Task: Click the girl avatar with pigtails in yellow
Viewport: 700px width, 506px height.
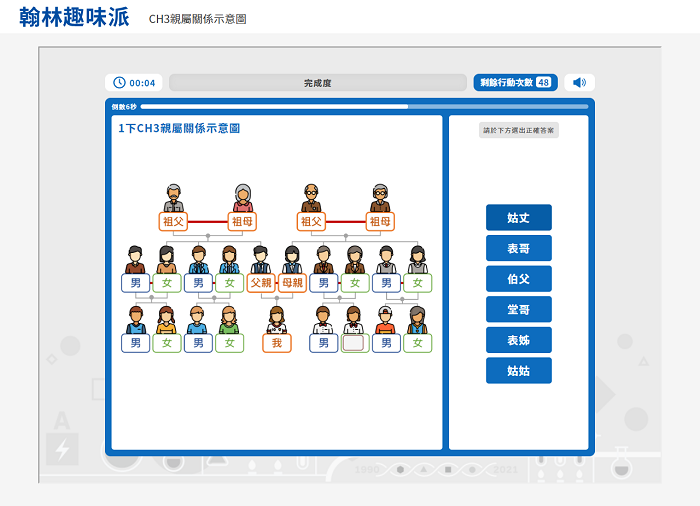Action: 166,320
